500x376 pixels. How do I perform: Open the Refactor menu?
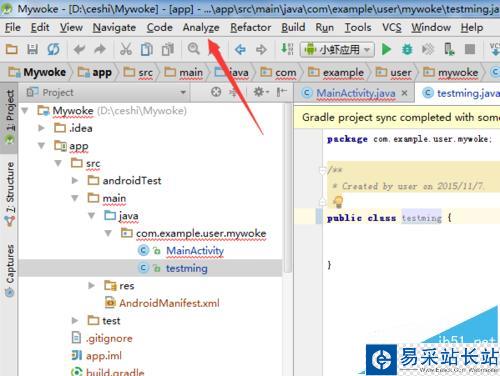coord(251,27)
